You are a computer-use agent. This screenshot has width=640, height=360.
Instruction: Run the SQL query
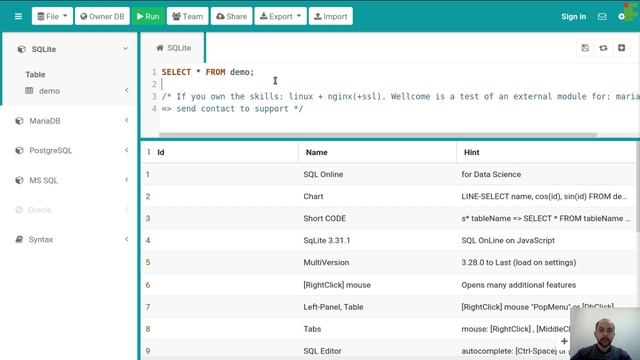(148, 16)
